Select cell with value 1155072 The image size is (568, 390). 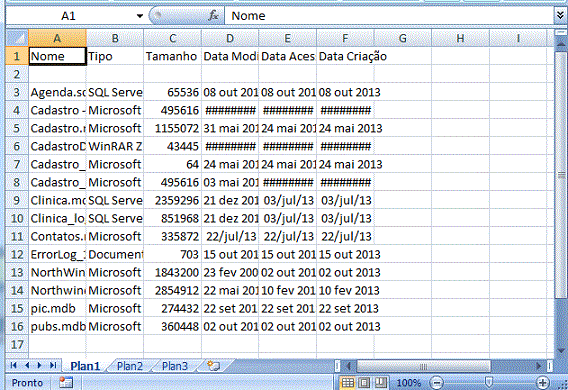[172, 129]
